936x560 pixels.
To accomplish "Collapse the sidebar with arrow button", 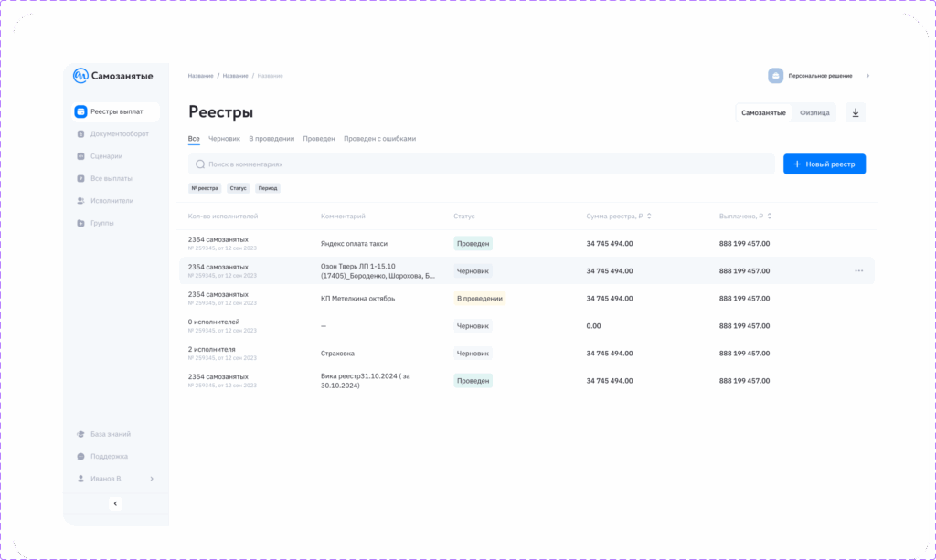I will point(115,503).
